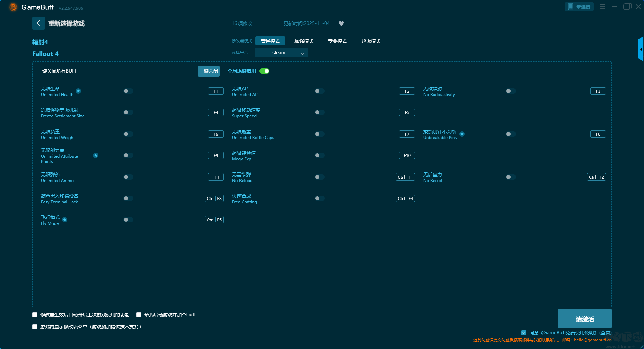Toggle Freeze Settlement Size
This screenshot has height=349, width=644.
tap(128, 112)
